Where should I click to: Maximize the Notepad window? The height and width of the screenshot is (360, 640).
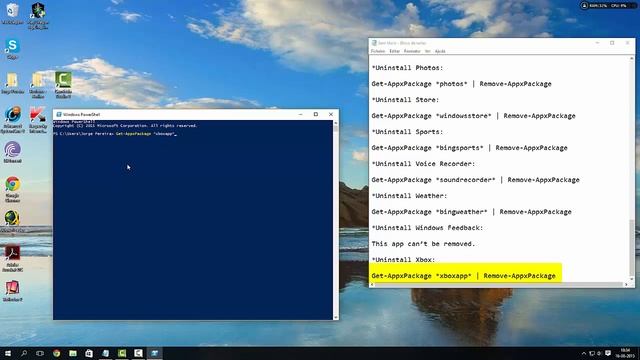(x=612, y=43)
